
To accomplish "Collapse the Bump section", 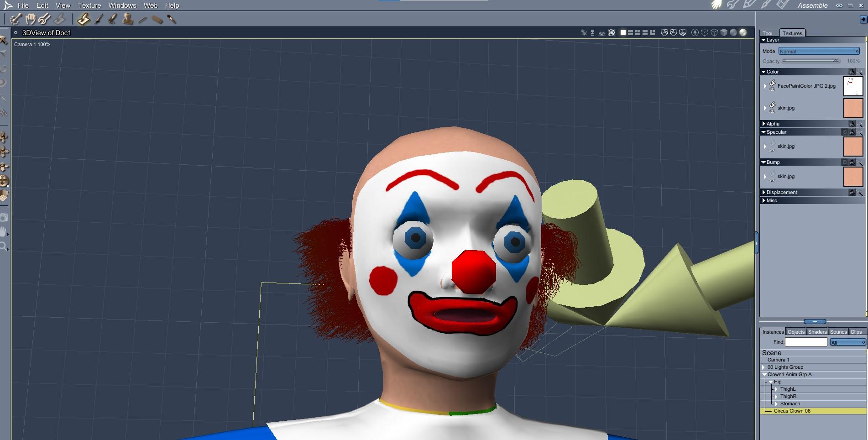I will coord(763,162).
